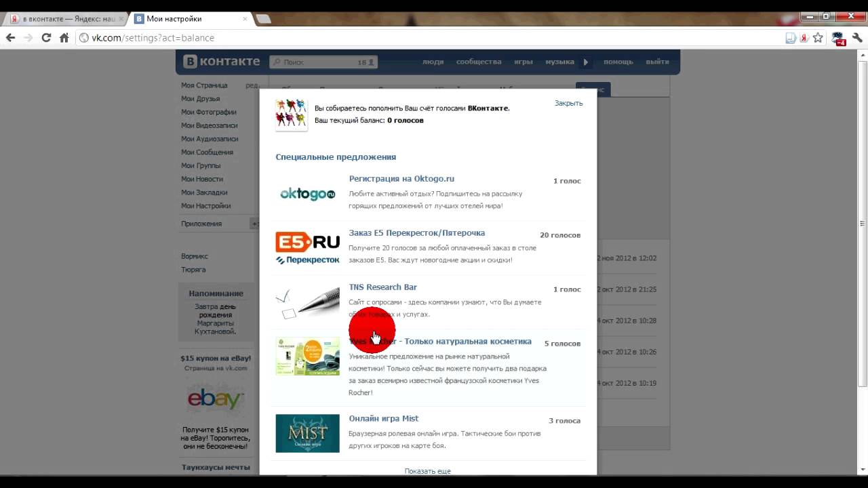Click the votes gift icon in popup header
The image size is (868, 488).
coord(291,114)
